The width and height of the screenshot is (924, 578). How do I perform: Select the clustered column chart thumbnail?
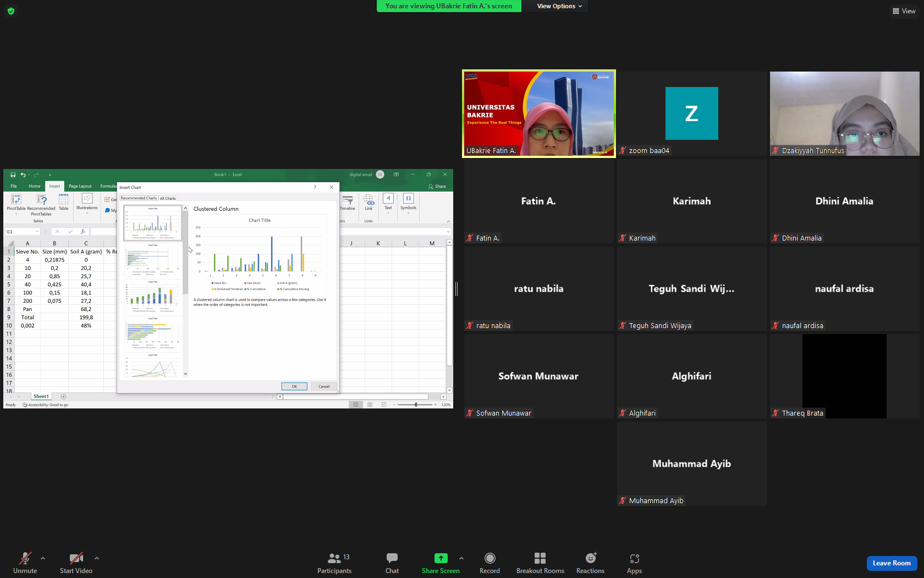[x=152, y=223]
